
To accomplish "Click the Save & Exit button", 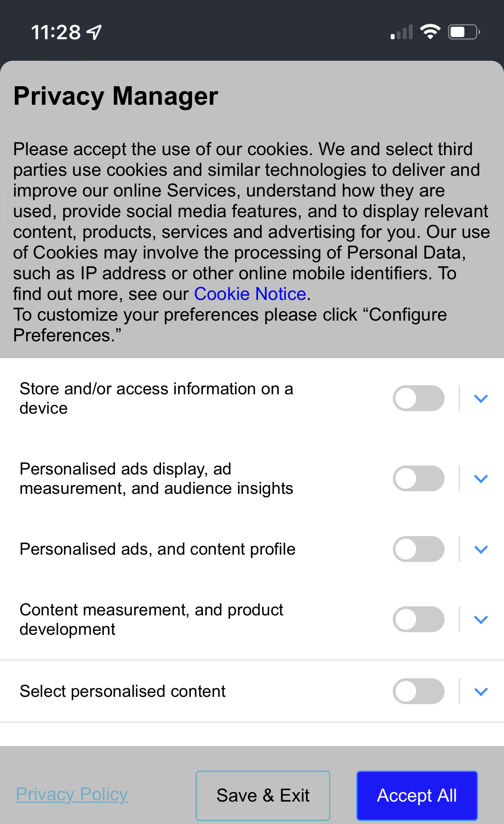I will point(263,796).
